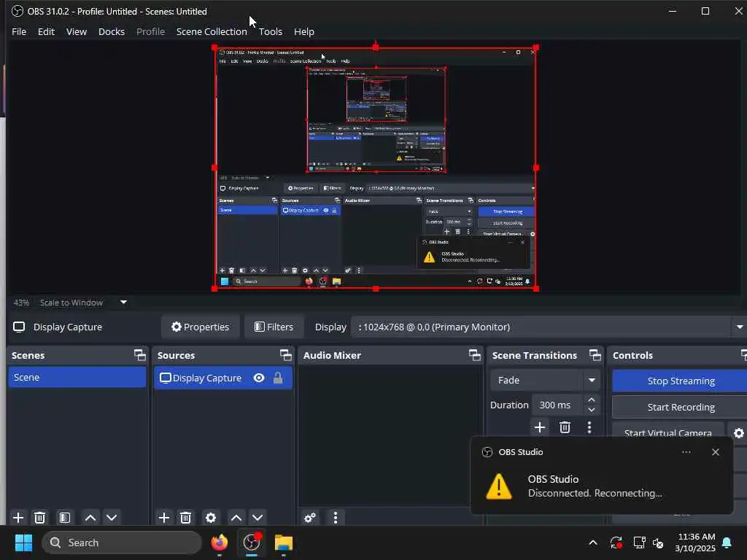Open transition properties three-dot menu
Screen dimensions: 747x560
coord(589,427)
